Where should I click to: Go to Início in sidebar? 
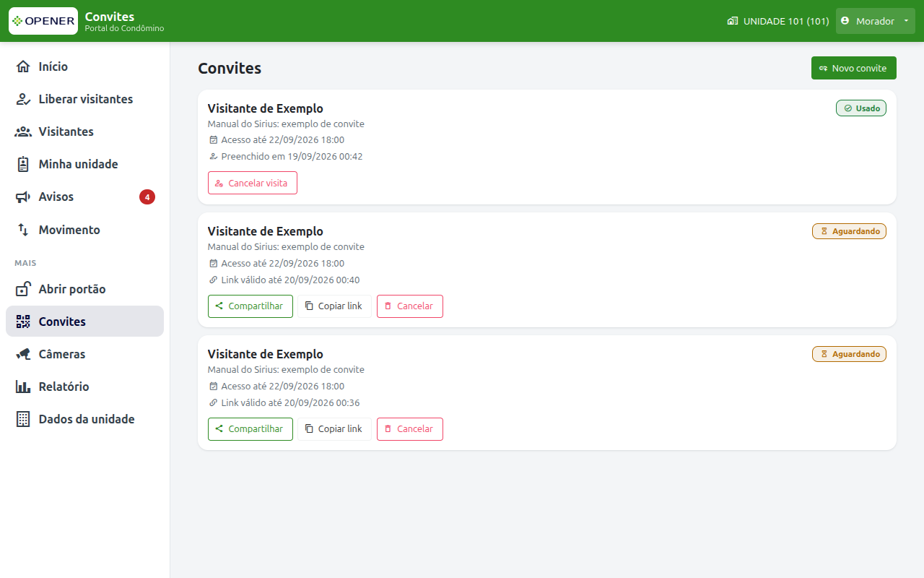coord(84,66)
